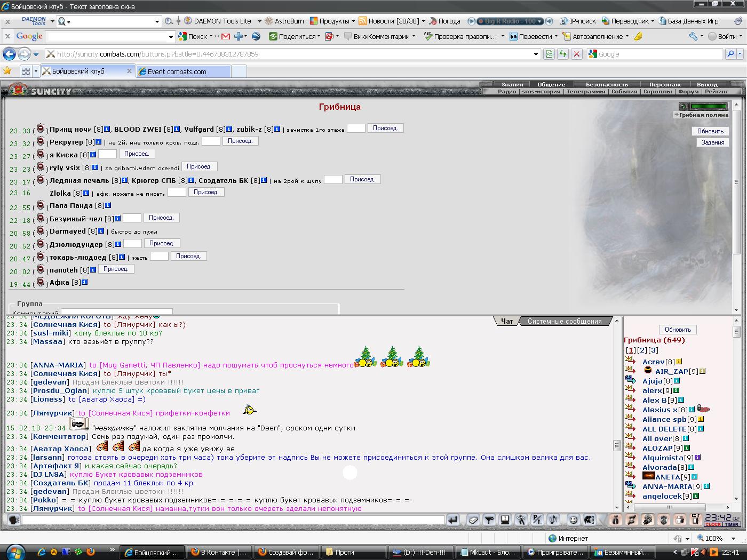Click the highlighter icon in Google toolbar
Screen dimensions: 747x560
coord(638,36)
